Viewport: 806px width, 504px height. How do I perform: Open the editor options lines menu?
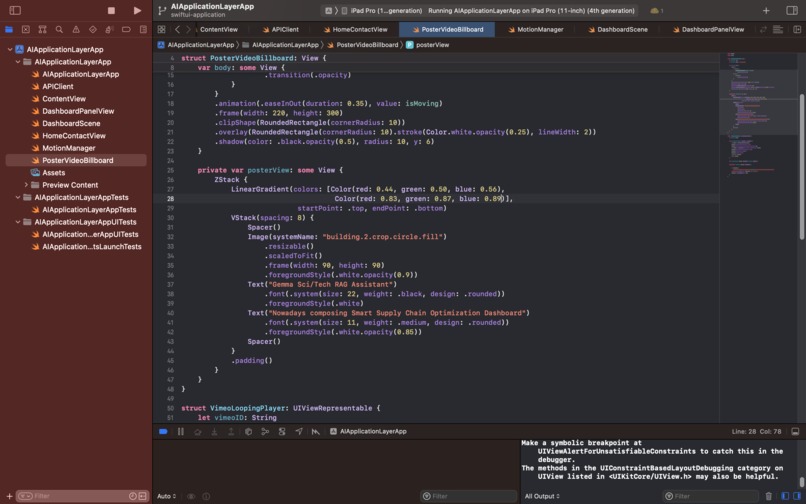click(778, 29)
